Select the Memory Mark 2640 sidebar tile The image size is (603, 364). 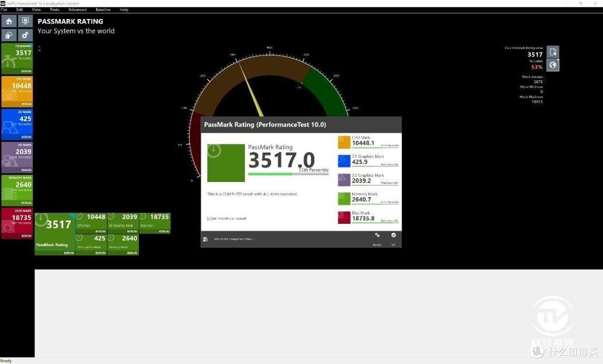click(x=17, y=190)
